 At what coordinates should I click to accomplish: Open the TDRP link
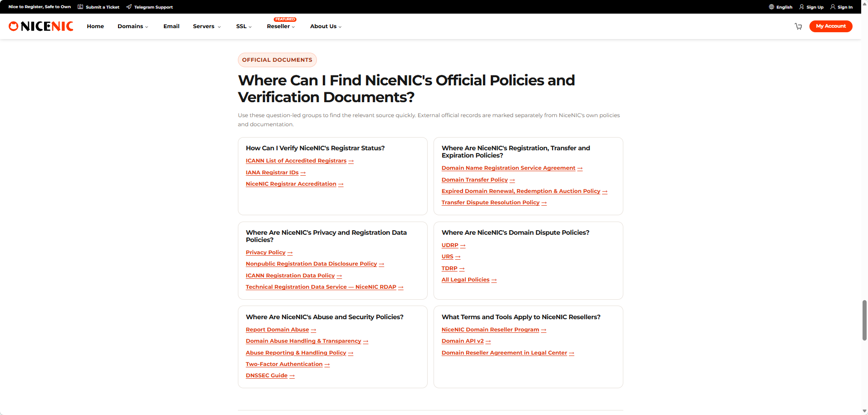click(x=453, y=268)
